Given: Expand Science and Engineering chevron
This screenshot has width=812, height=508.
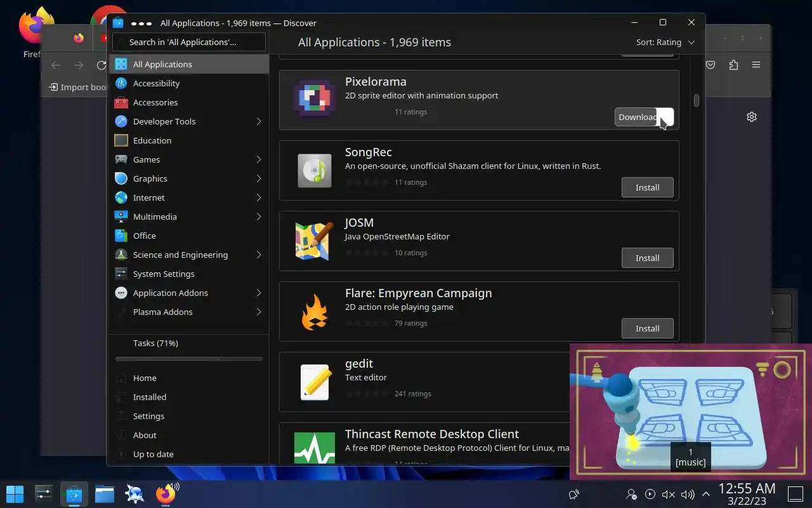Looking at the screenshot, I should (x=259, y=255).
